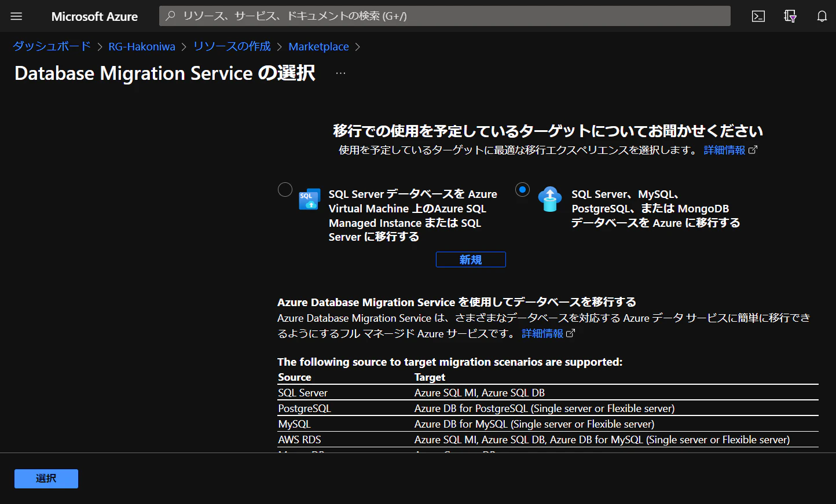Click the 新規 badge button

(x=471, y=260)
